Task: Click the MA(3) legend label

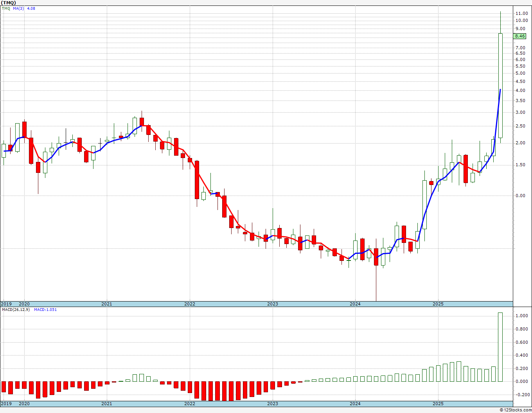Action: tap(18, 8)
